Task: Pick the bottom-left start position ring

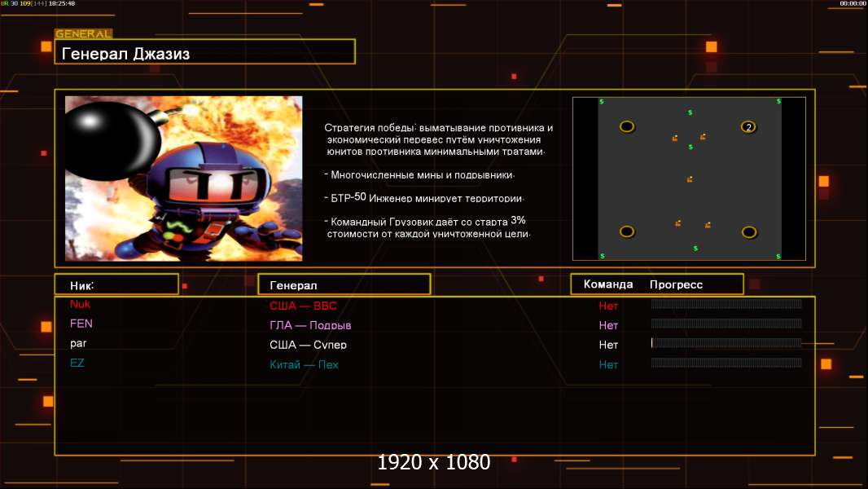Action: [x=626, y=231]
